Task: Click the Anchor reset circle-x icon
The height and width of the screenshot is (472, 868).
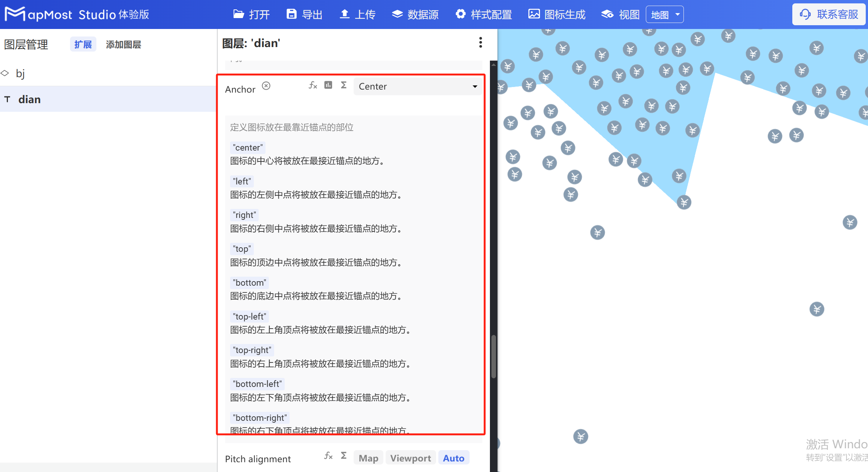Action: pos(266,86)
